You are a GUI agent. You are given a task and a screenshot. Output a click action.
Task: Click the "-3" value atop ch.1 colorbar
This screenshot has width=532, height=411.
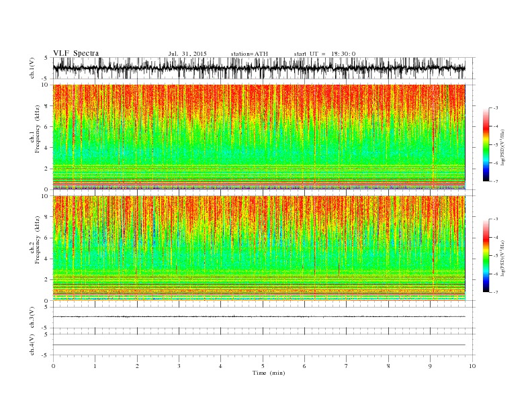tap(496, 108)
